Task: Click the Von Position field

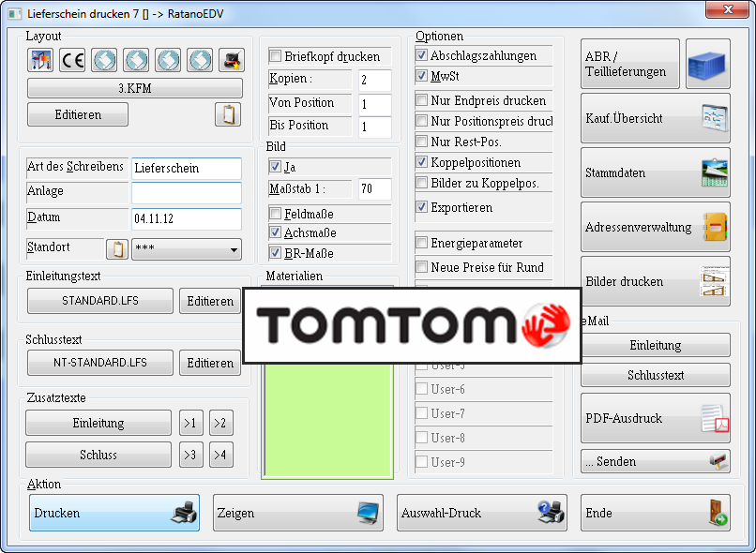Action: click(375, 103)
